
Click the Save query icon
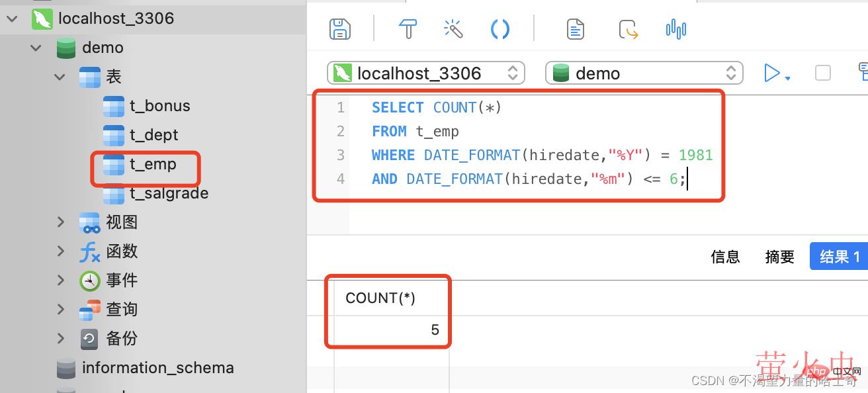point(340,29)
